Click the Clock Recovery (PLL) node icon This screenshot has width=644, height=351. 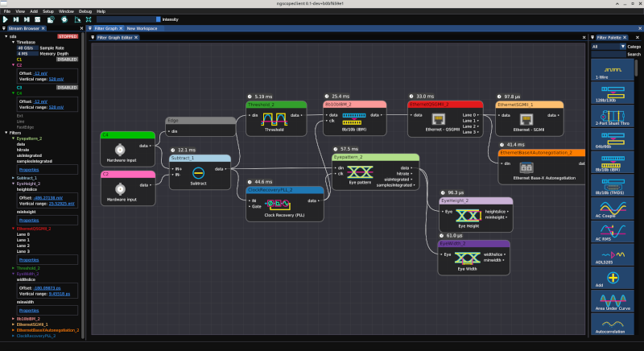point(279,204)
